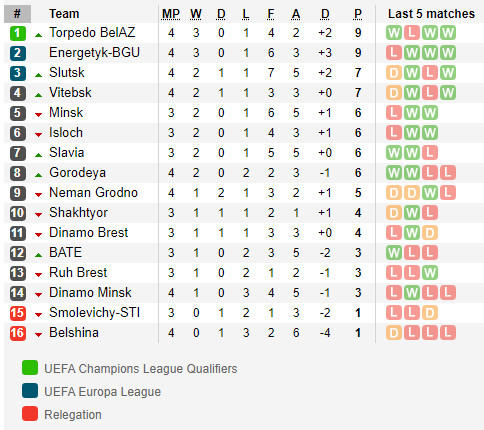Click the # rank column header
This screenshot has width=484, height=430.
tap(17, 14)
